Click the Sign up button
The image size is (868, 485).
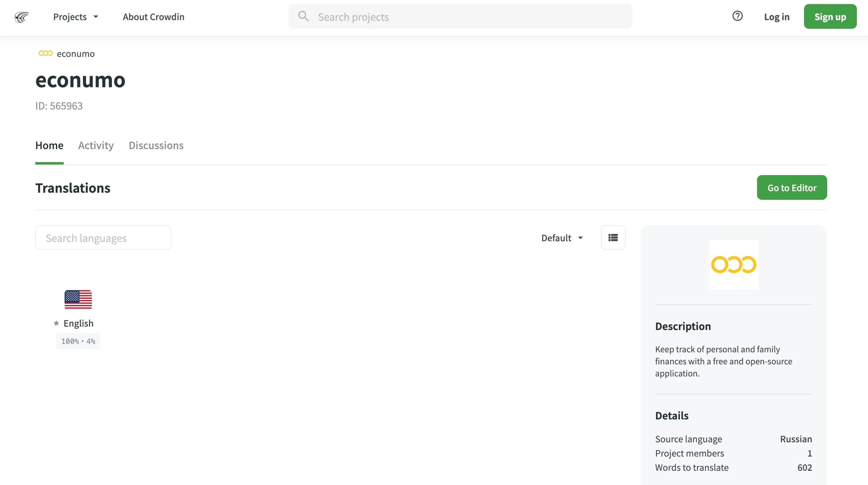coord(830,17)
